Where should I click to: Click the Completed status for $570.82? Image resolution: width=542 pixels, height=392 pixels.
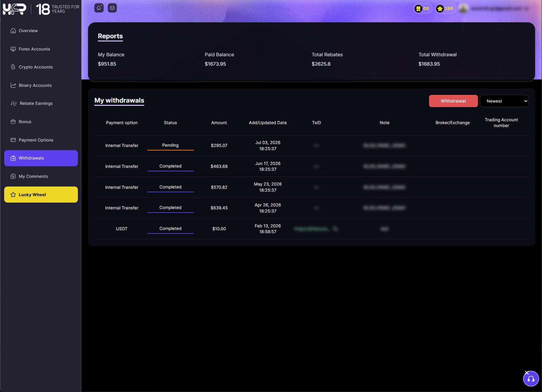[170, 187]
